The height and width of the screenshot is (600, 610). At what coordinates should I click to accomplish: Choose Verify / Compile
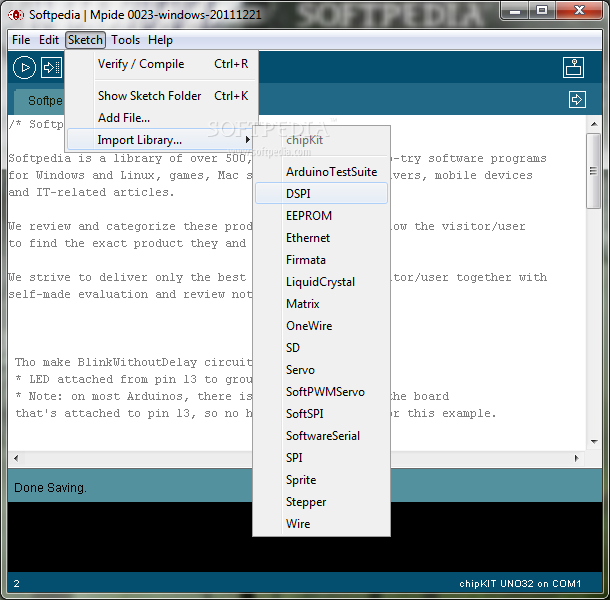pos(161,64)
